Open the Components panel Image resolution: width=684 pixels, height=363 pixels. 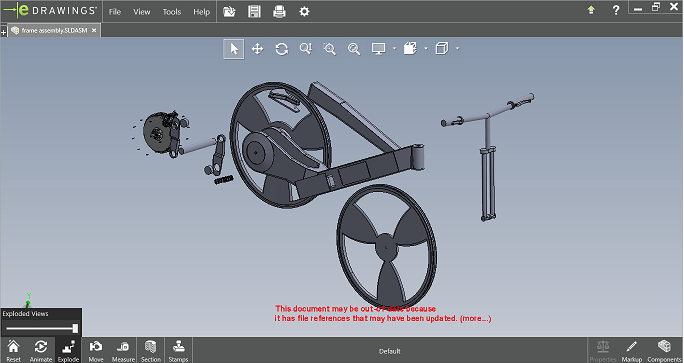point(664,350)
